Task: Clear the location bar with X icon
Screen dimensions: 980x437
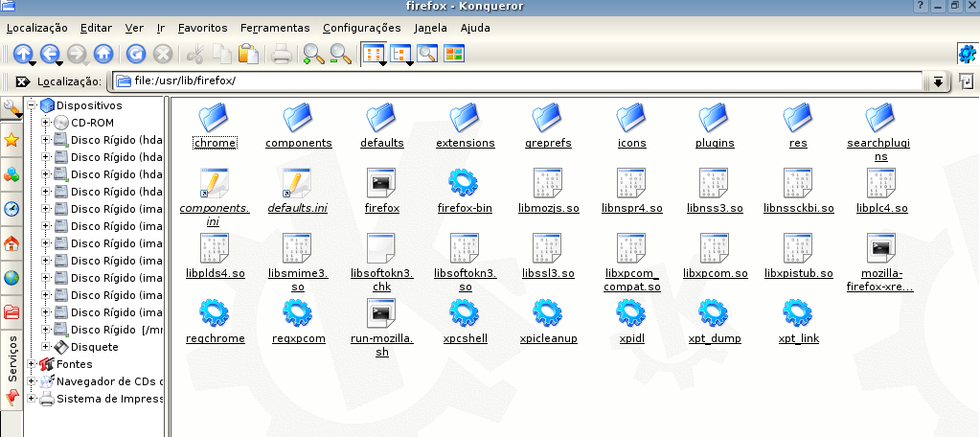Action: [22, 81]
